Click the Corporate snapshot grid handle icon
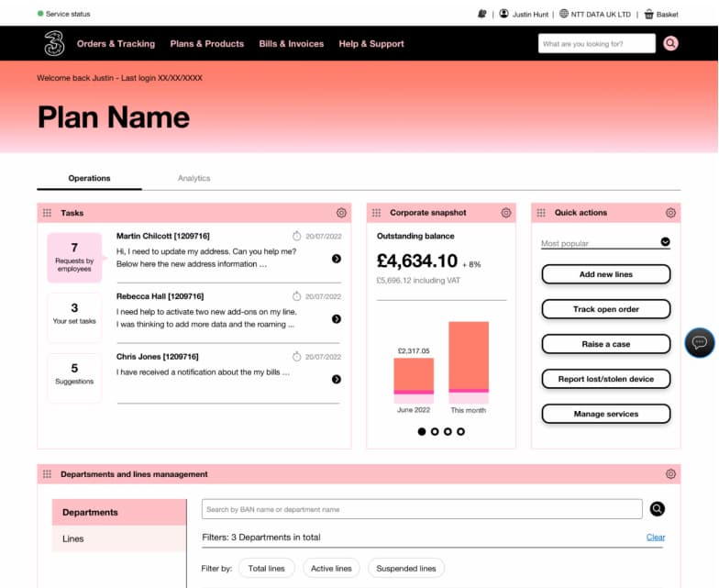Viewport: 719px width, 588px height. [x=376, y=213]
